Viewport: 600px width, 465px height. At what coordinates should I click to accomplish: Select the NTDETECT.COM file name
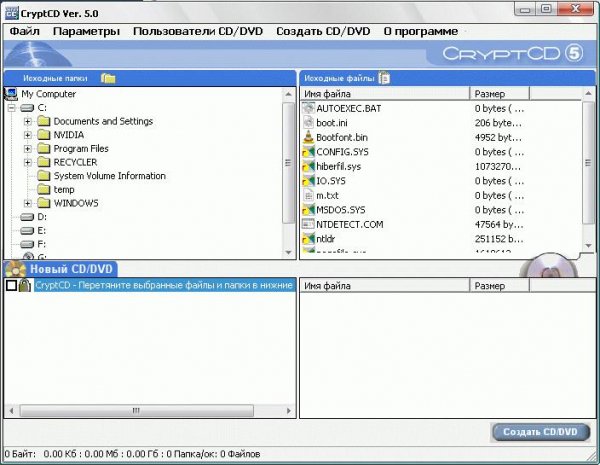(x=350, y=224)
